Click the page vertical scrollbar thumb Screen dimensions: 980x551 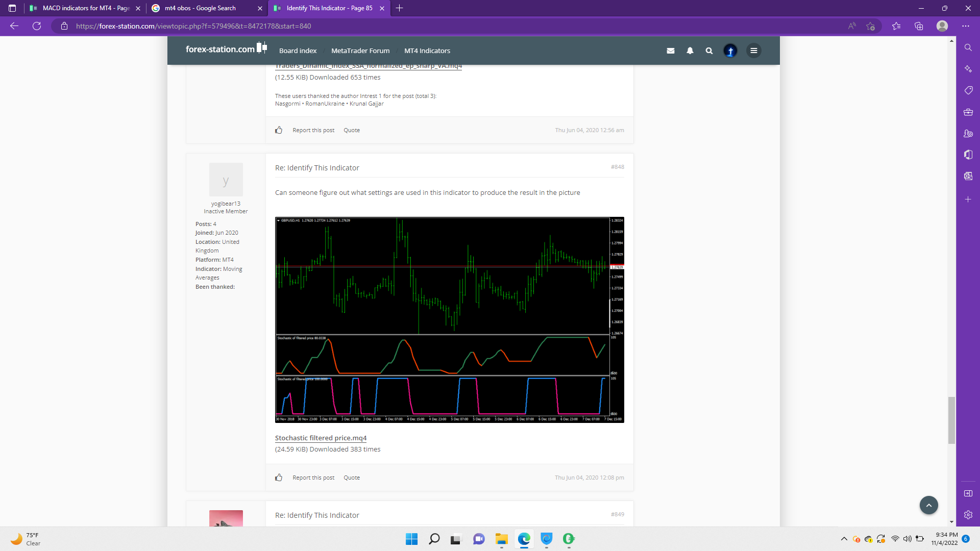(x=951, y=420)
